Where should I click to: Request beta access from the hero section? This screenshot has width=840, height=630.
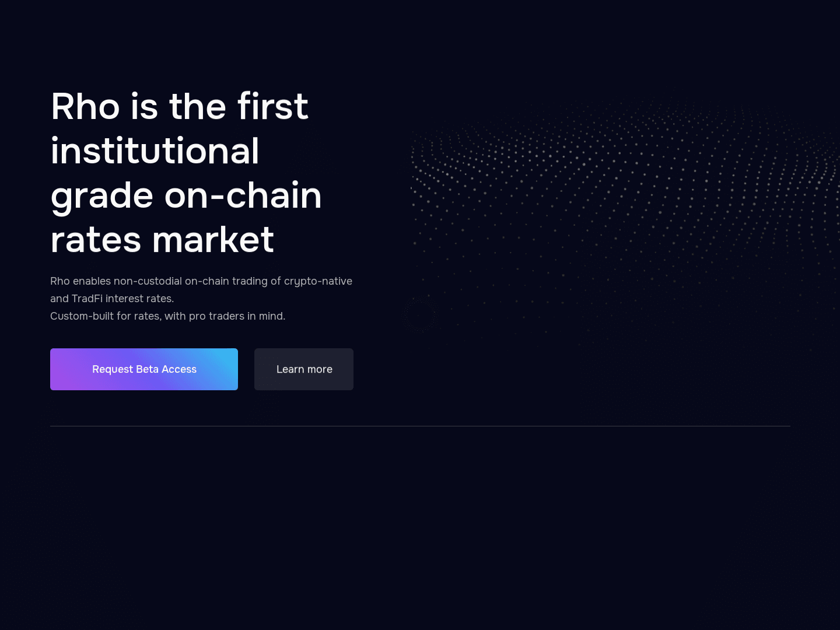coord(143,369)
